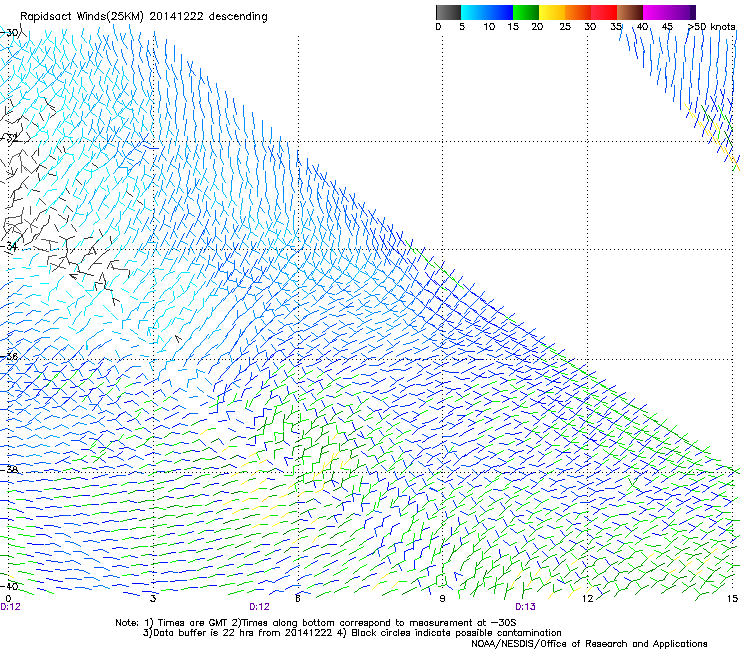Click the latitude label '-34' on left axis
The image size is (740, 650).
[9, 246]
